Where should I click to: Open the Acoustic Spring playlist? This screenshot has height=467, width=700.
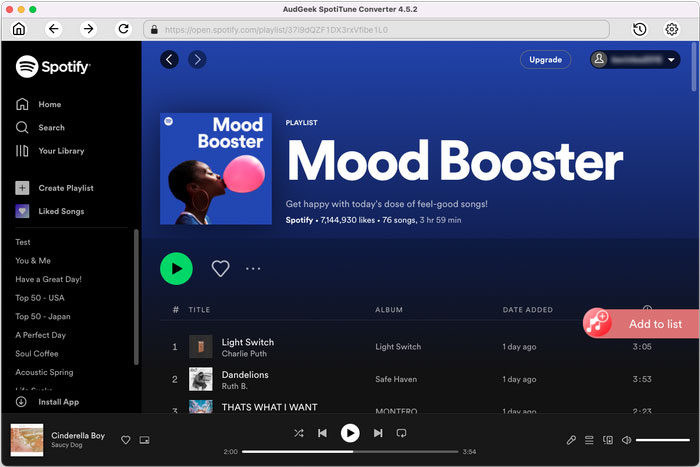tap(44, 372)
